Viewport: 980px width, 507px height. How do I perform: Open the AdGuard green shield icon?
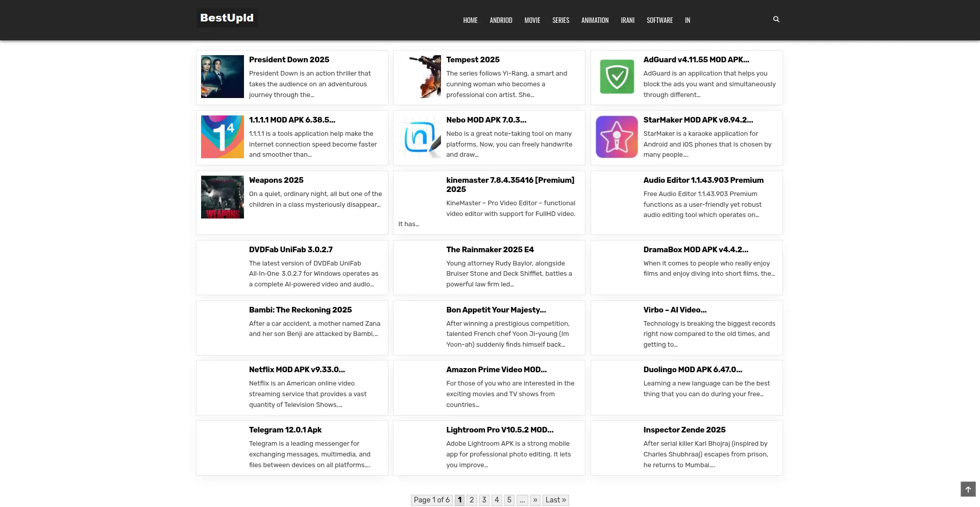tap(617, 77)
